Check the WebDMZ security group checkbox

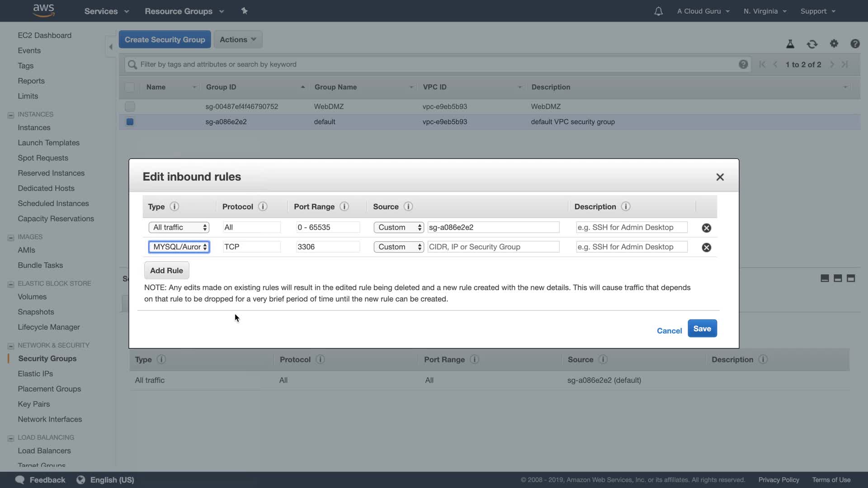130,107
